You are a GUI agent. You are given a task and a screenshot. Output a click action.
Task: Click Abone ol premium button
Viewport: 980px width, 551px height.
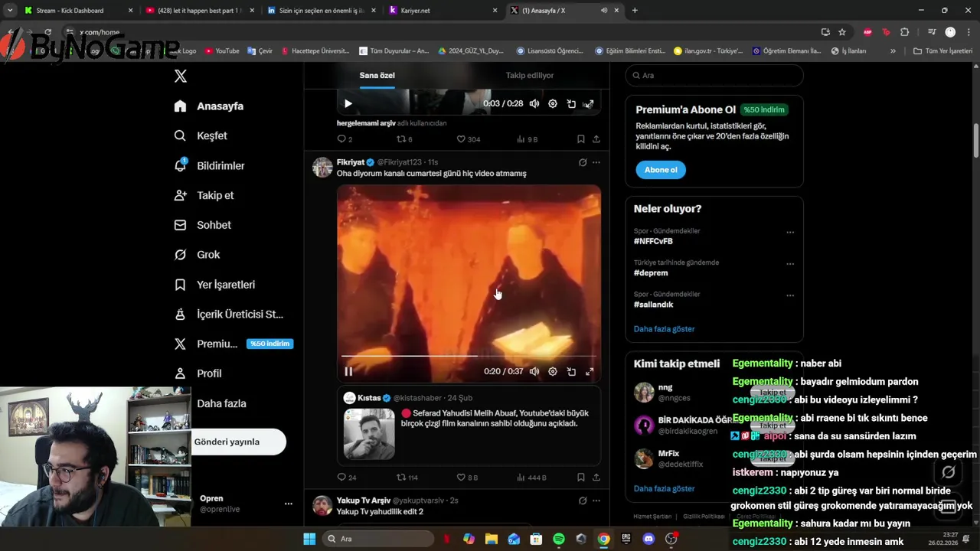661,170
